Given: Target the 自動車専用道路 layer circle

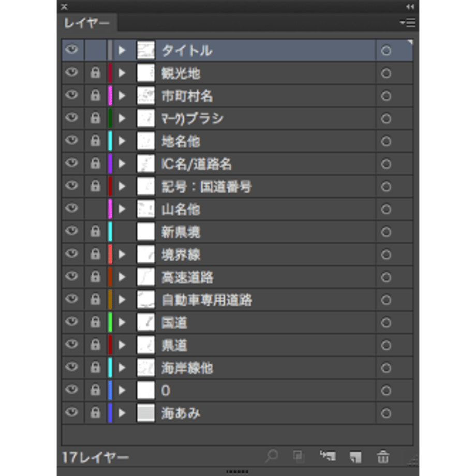Looking at the screenshot, I should pos(386,300).
